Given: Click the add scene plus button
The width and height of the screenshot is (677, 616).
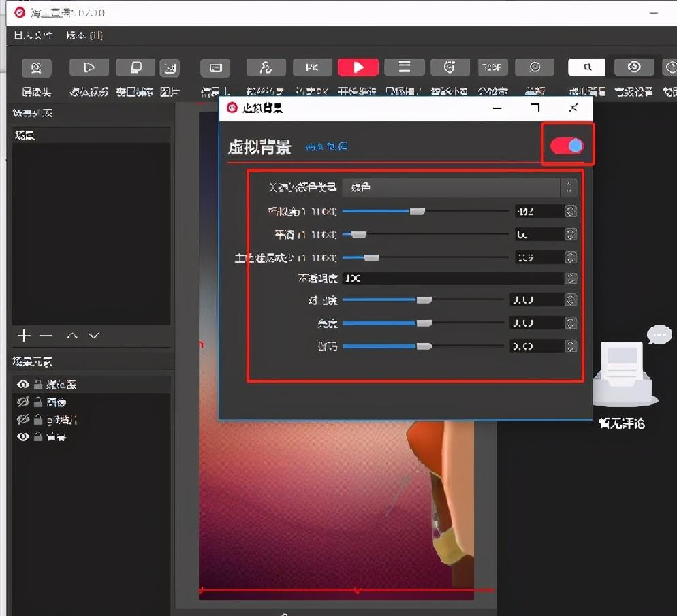Looking at the screenshot, I should click(x=23, y=336).
